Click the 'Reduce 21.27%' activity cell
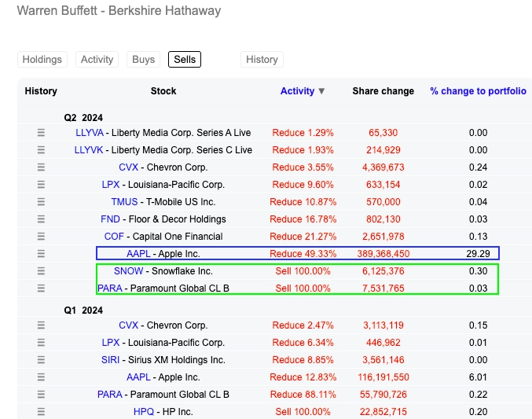 [303, 237]
